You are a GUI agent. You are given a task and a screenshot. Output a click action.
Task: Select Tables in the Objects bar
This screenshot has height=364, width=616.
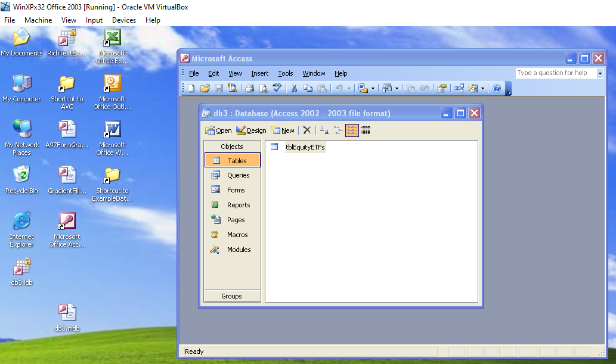click(233, 160)
